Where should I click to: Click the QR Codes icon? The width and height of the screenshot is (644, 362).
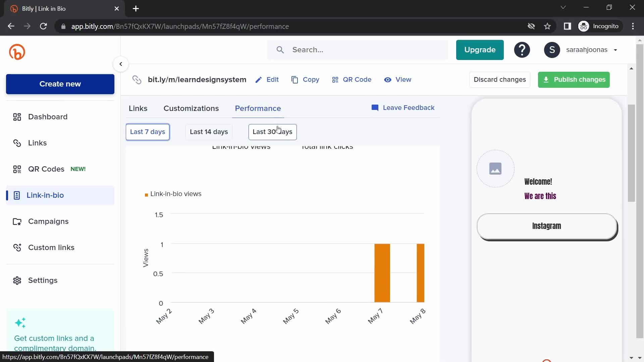pyautogui.click(x=17, y=169)
